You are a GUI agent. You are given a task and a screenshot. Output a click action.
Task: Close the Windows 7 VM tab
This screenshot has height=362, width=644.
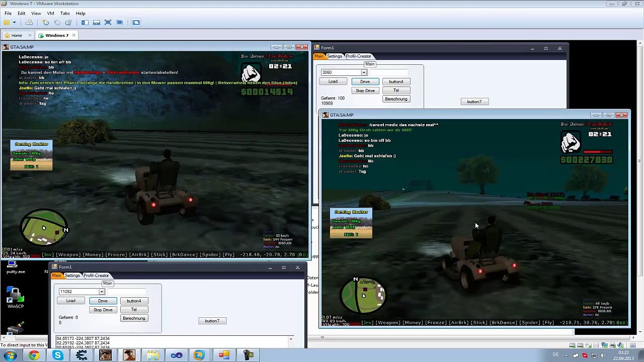74,35
